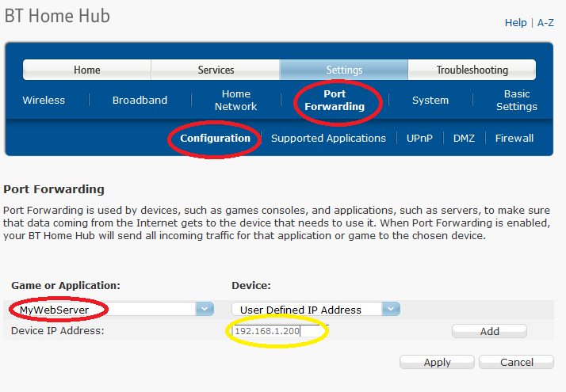Open the DMZ sub-tab
The width and height of the screenshot is (566, 392).
click(x=464, y=138)
